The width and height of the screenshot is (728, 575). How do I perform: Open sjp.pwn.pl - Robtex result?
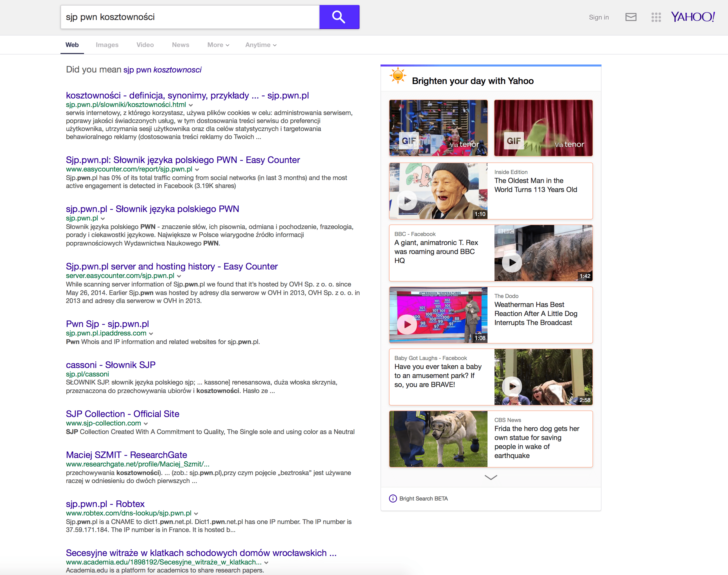105,504
